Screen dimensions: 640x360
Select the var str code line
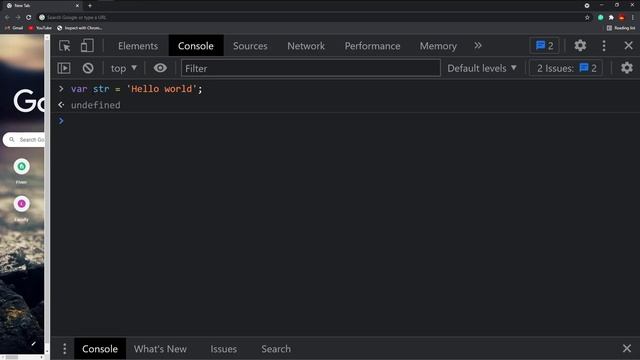[x=136, y=89]
